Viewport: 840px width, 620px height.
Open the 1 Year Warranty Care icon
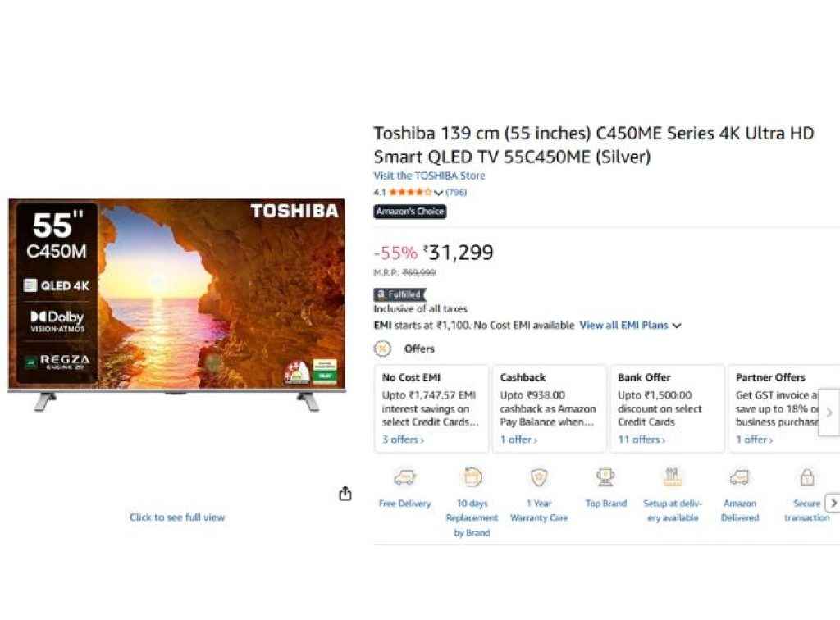click(539, 476)
